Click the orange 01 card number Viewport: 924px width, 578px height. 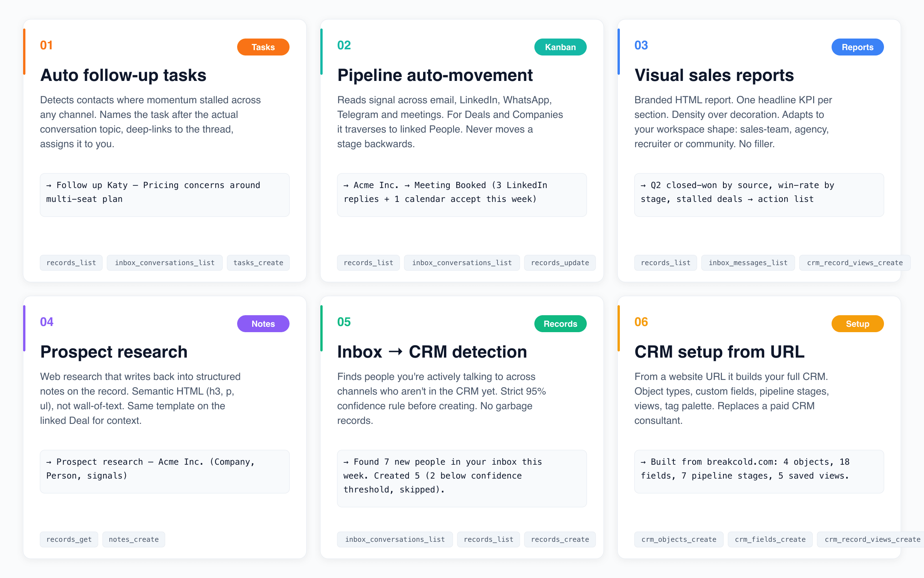46,45
